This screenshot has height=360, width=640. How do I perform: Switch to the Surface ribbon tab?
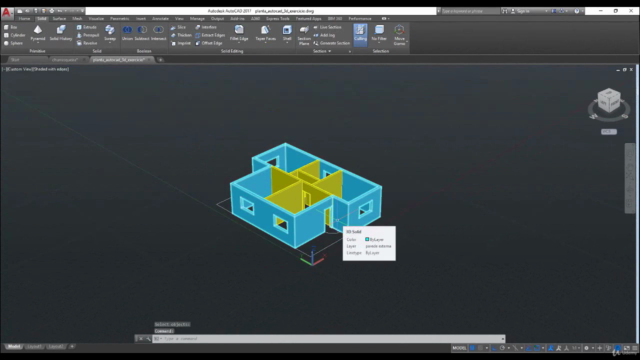coord(59,18)
